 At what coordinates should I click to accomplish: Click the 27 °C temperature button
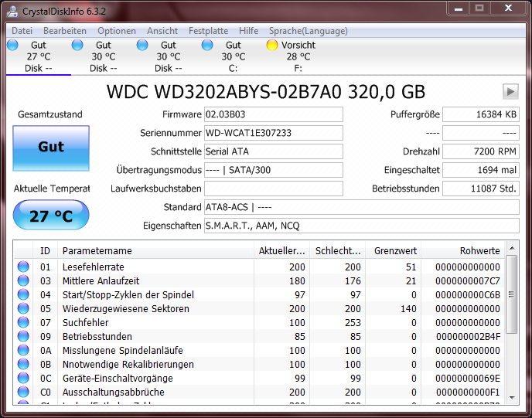click(x=51, y=215)
